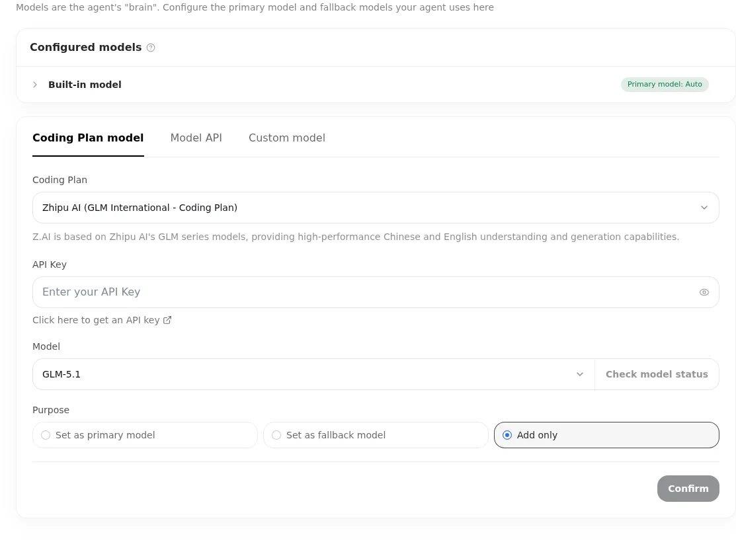Expand the Built-in model section
736x560 pixels.
tap(35, 85)
